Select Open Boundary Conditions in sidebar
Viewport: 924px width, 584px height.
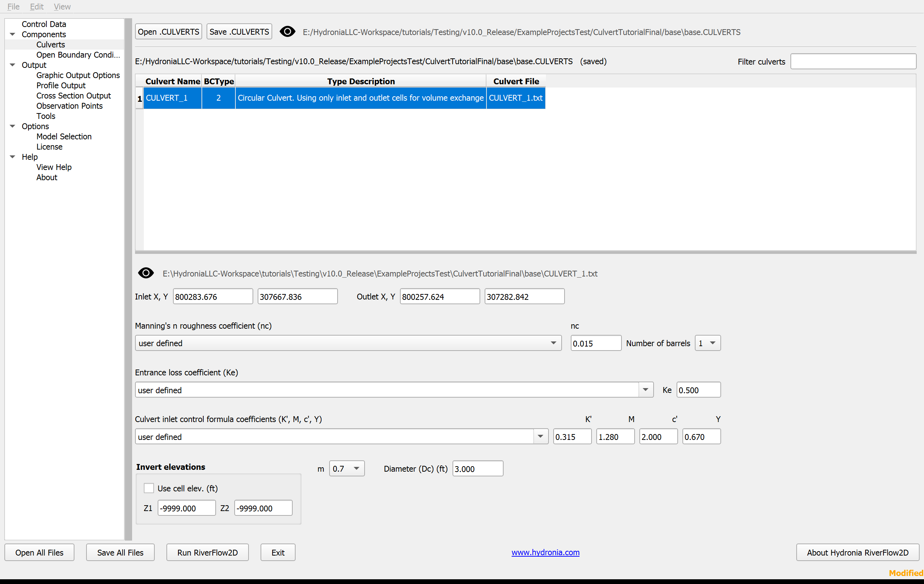pyautogui.click(x=78, y=55)
